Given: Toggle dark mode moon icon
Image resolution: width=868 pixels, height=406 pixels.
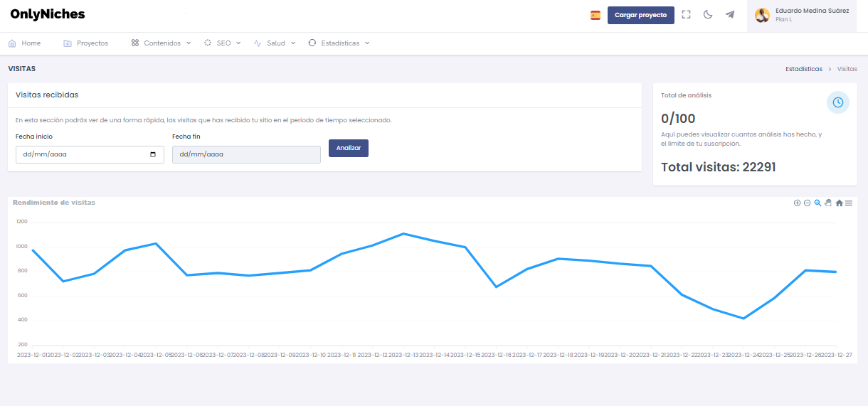Looking at the screenshot, I should (708, 15).
